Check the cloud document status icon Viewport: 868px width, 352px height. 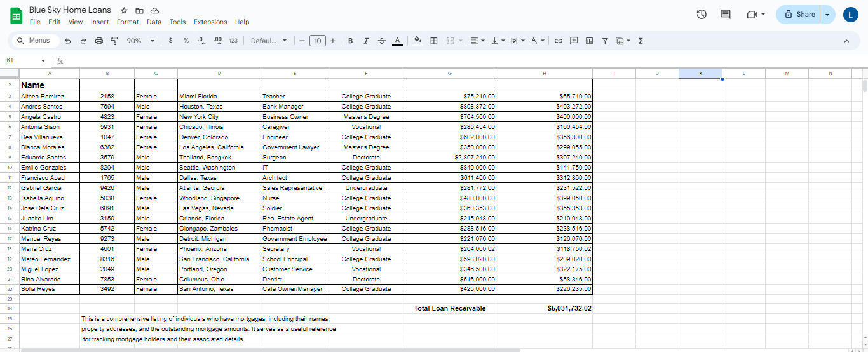[154, 11]
